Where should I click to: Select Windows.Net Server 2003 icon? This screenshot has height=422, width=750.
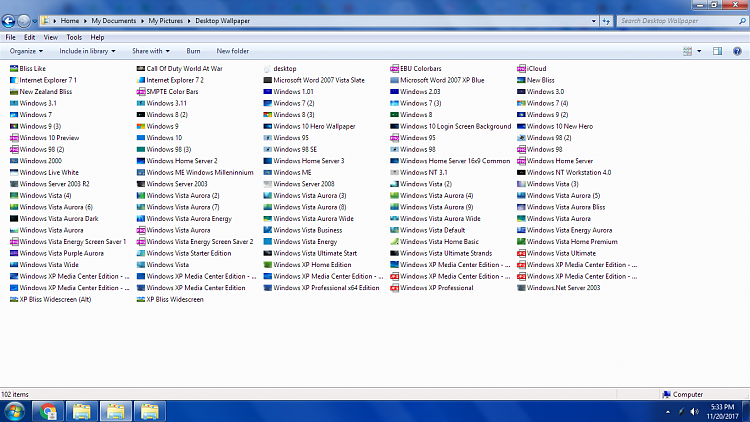521,288
